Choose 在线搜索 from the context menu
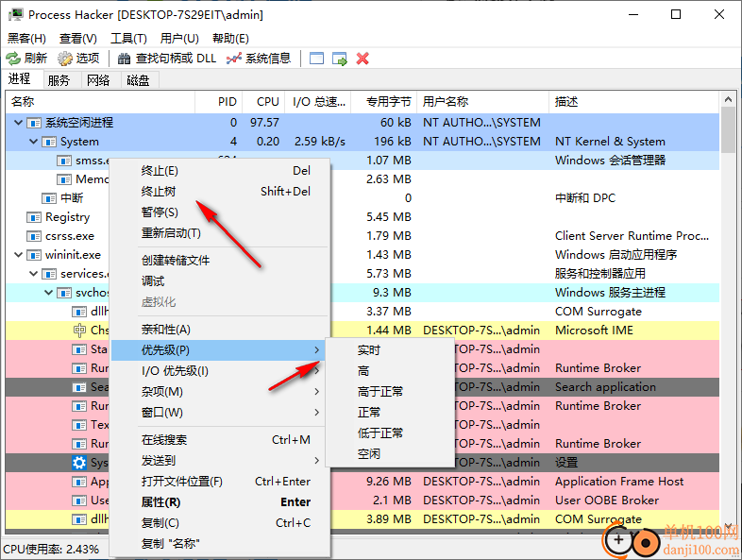 pos(220,440)
